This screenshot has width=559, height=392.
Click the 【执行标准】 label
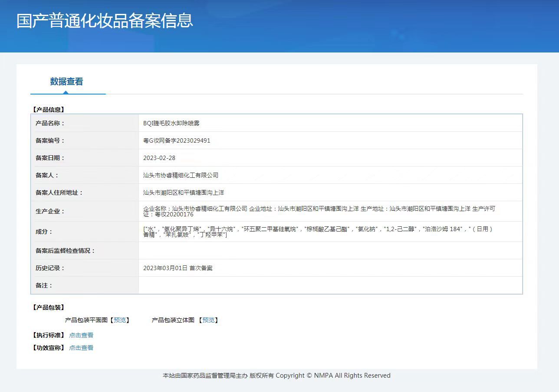tap(48, 335)
